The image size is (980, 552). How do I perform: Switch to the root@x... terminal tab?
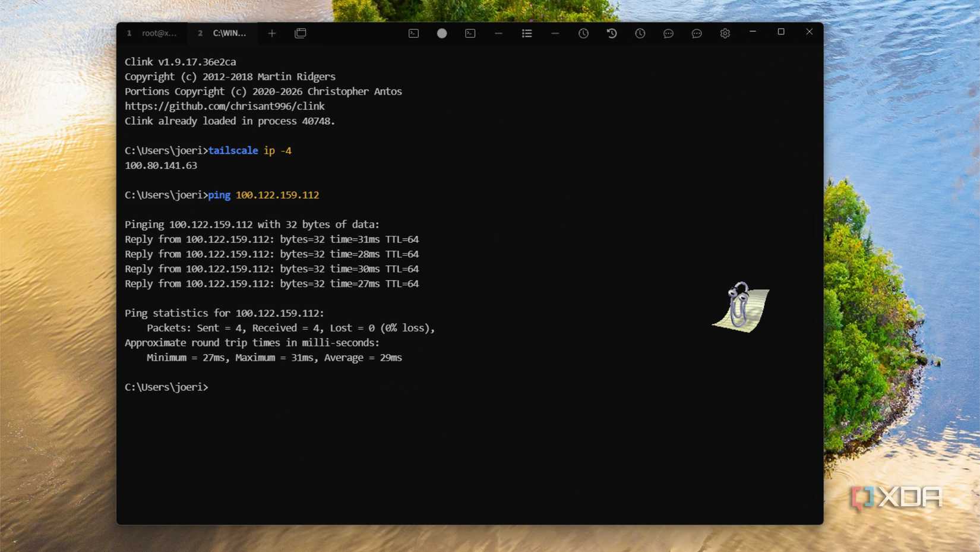point(152,33)
